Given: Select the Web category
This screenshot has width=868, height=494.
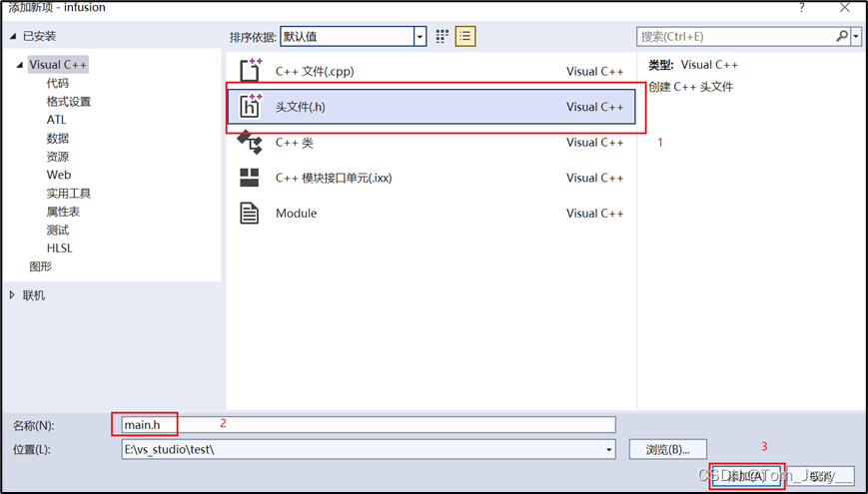Looking at the screenshot, I should [x=59, y=175].
